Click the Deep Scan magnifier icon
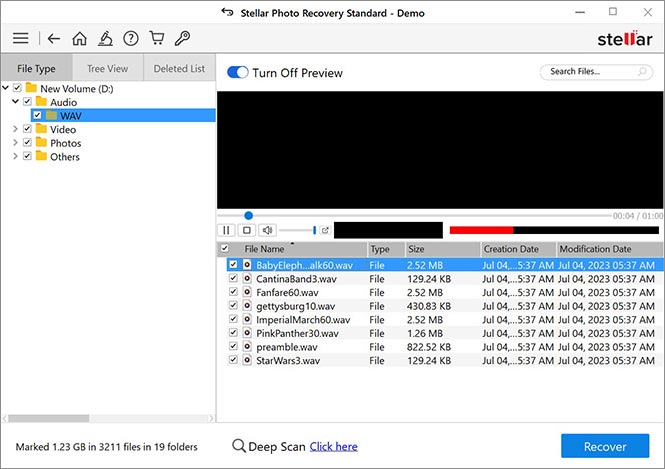 [x=239, y=446]
